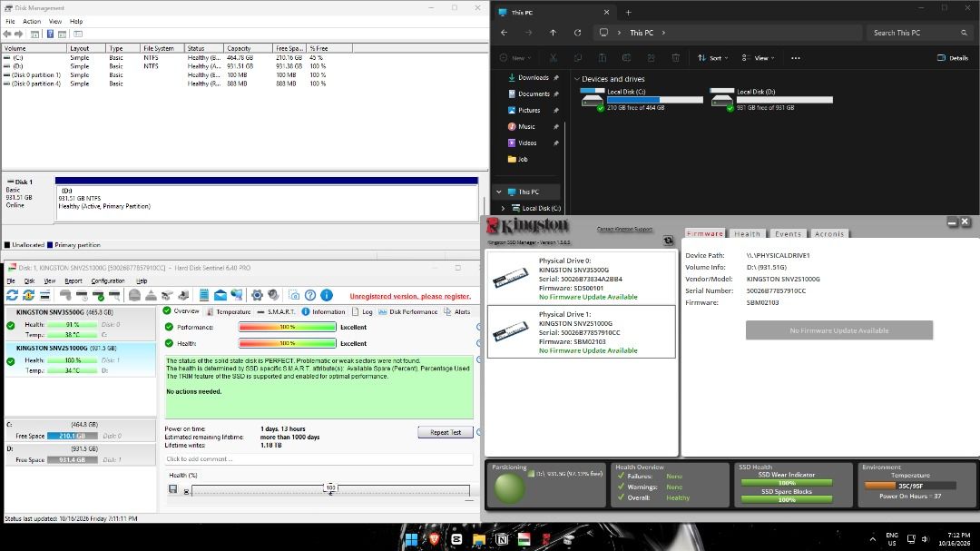Viewport: 980px width, 551px height.
Task: Add a new tab in File Explorer
Action: click(629, 13)
